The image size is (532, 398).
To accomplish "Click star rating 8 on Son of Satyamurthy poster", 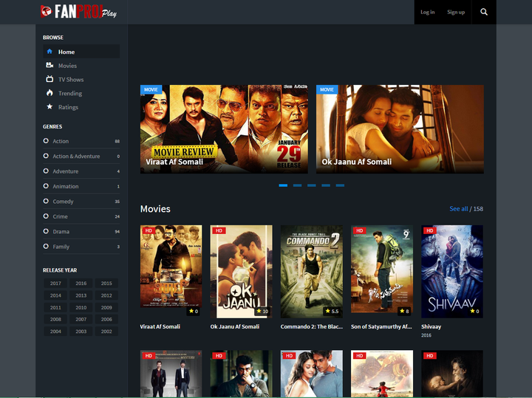I will (x=404, y=311).
